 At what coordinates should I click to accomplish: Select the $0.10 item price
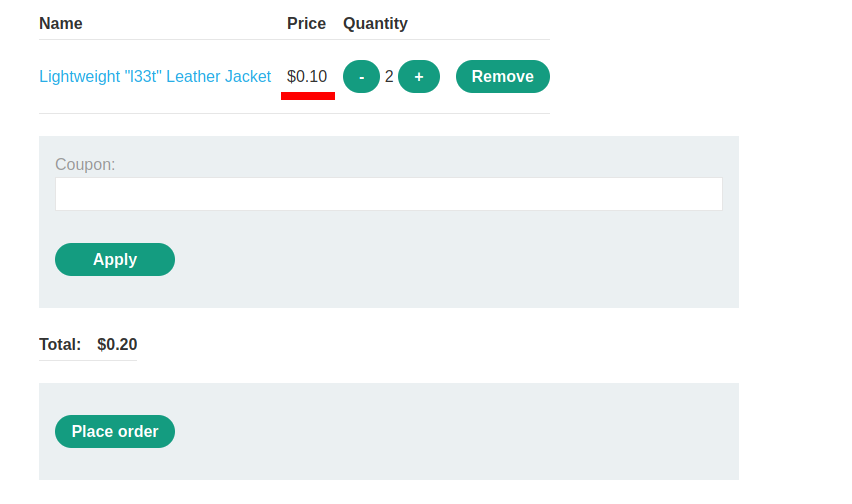307,77
